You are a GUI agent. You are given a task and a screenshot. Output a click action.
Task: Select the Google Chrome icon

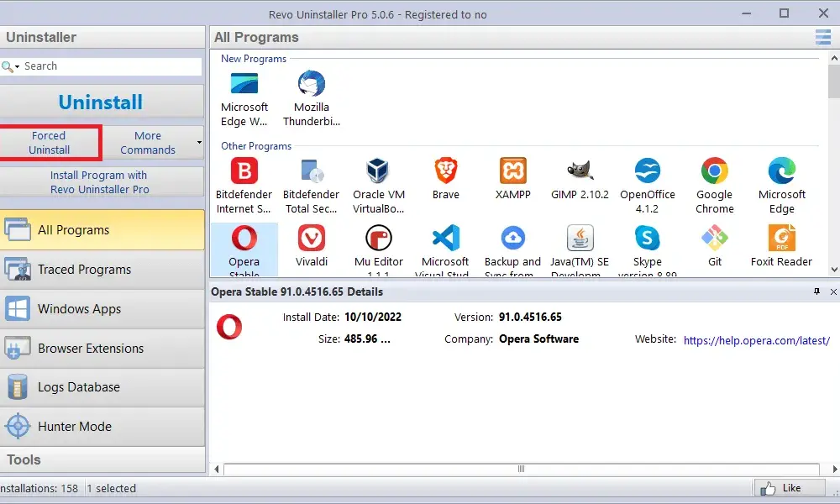tap(715, 171)
